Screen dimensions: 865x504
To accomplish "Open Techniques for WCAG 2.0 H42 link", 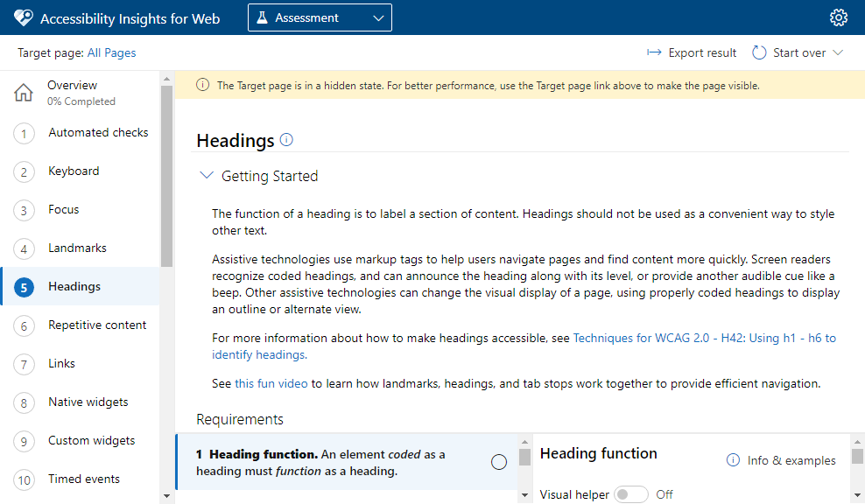I will [524, 346].
